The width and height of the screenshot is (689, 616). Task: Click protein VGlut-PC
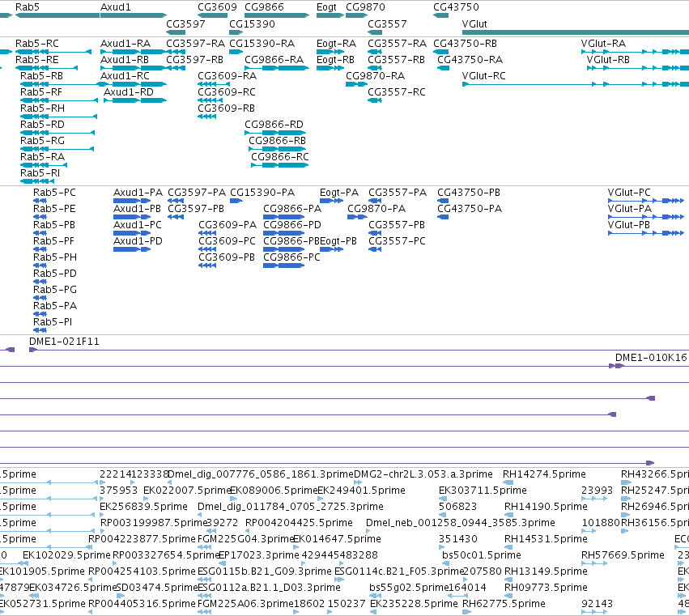tap(646, 201)
